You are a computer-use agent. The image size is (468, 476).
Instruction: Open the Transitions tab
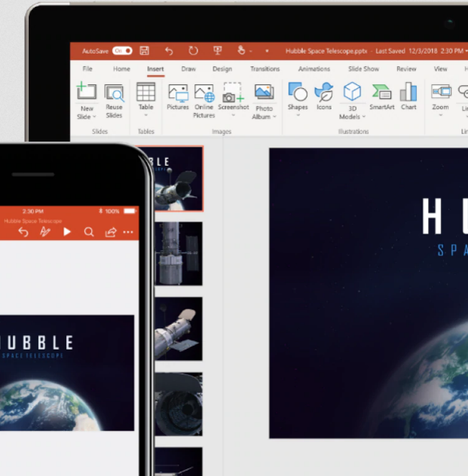point(265,69)
